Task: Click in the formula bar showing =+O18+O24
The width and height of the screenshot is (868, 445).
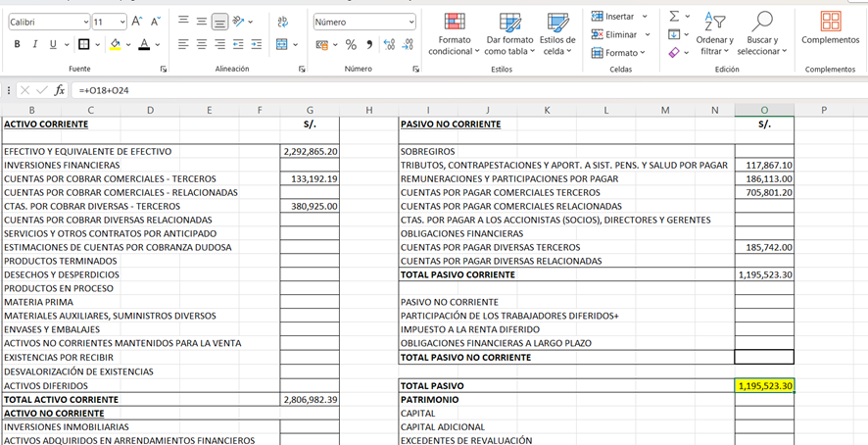Action: [468, 90]
